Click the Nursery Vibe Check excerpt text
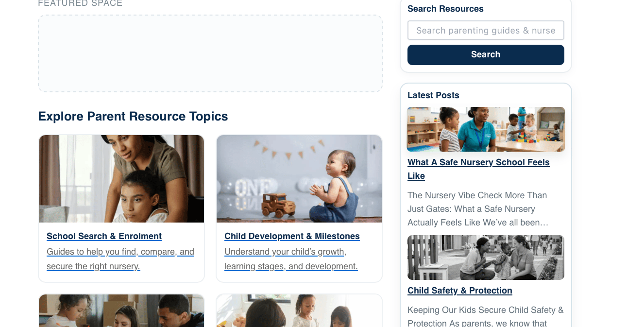644x327 pixels. [x=478, y=209]
